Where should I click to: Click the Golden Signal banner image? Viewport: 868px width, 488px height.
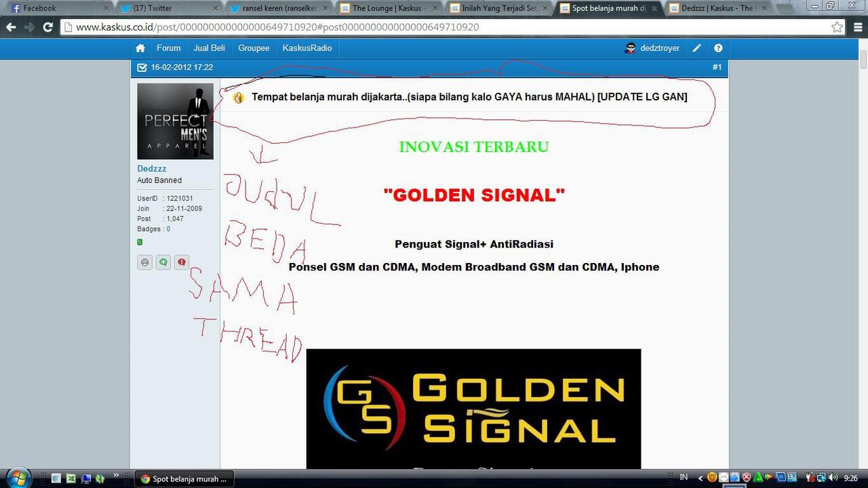pyautogui.click(x=473, y=409)
